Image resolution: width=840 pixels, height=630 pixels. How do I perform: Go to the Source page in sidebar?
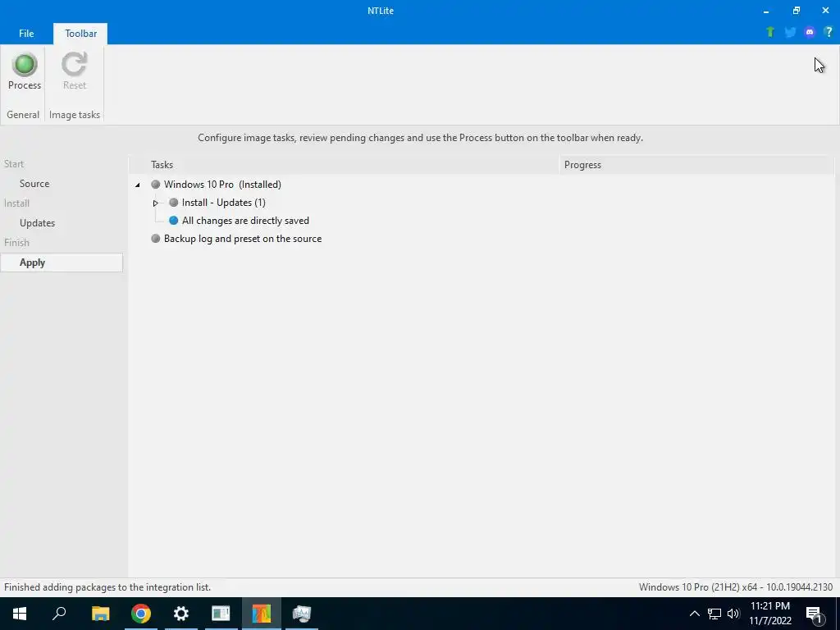pyautogui.click(x=34, y=183)
